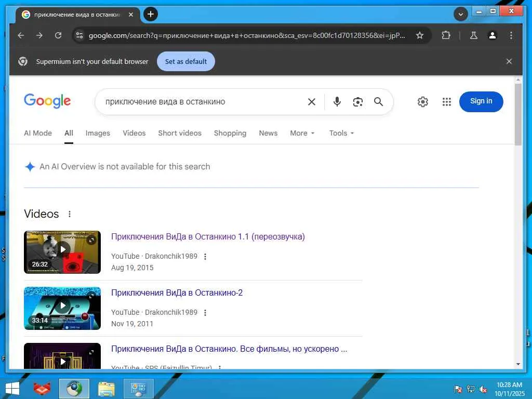Play the 33:14 video thumbnail
Screen dimensions: 532x399
click(62, 308)
